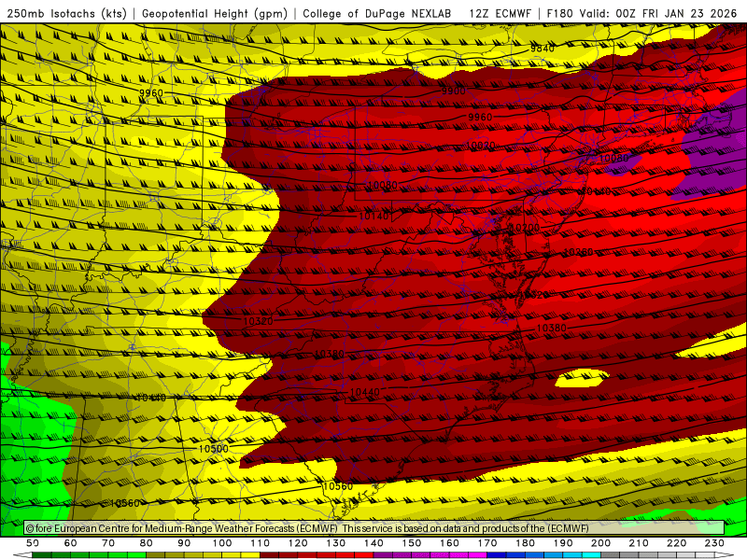Click the 220 value on the color scale
Image resolution: width=747 pixels, height=560 pixels.
pyautogui.click(x=676, y=543)
